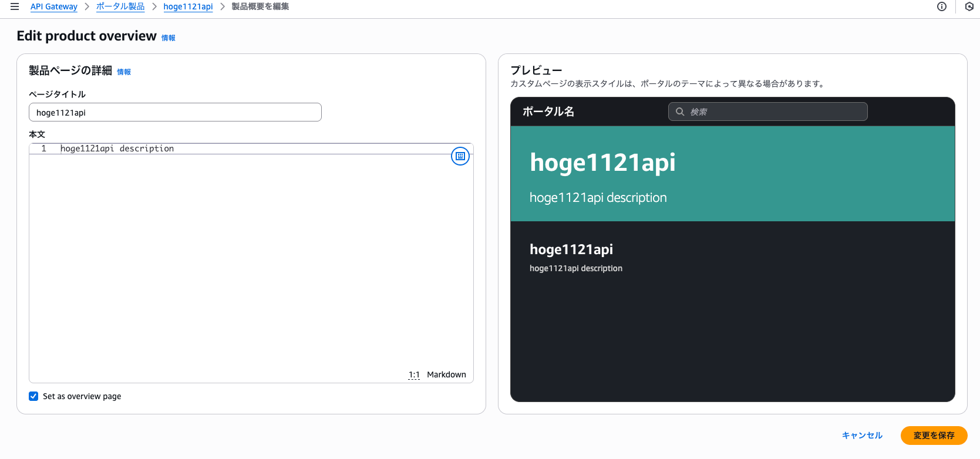980x459 pixels.
Task: Open 情報 link beside Edit product overview
Action: [x=169, y=38]
